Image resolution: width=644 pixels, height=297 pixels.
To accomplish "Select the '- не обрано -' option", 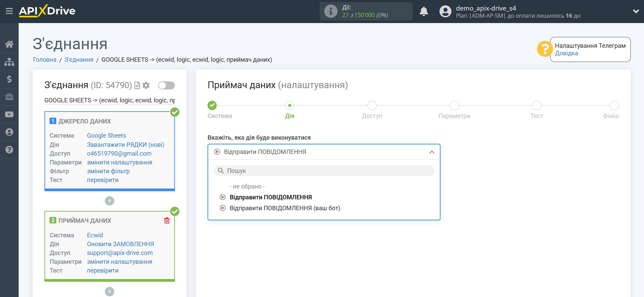I will (247, 186).
